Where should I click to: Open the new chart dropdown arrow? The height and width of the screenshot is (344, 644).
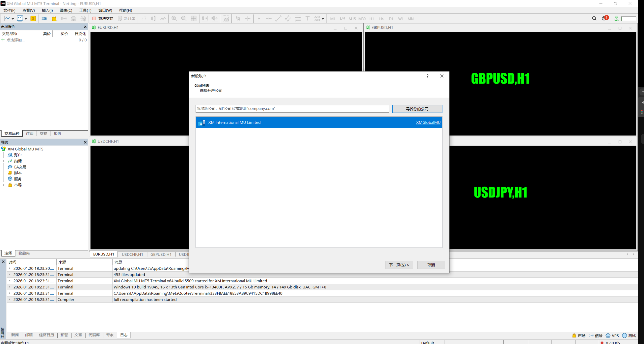tap(13, 19)
